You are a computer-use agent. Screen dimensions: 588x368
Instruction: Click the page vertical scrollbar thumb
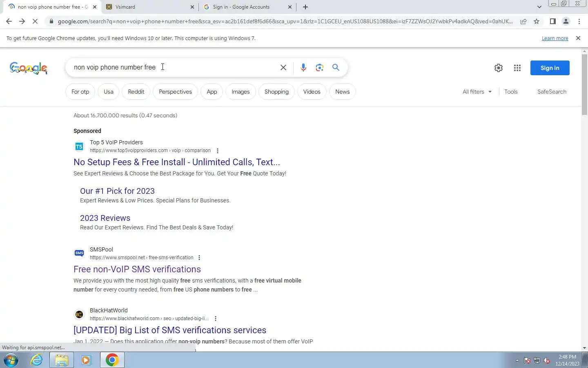(x=584, y=84)
